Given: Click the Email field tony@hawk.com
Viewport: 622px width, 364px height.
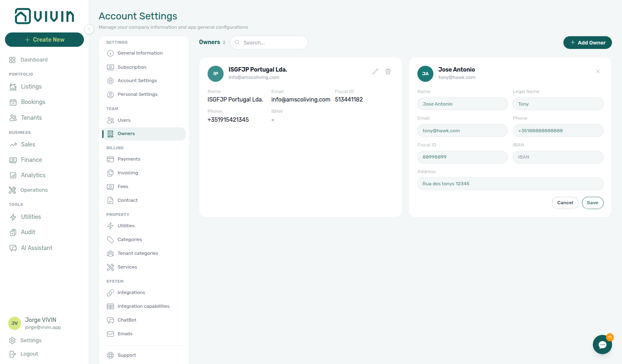Looking at the screenshot, I should (x=462, y=131).
